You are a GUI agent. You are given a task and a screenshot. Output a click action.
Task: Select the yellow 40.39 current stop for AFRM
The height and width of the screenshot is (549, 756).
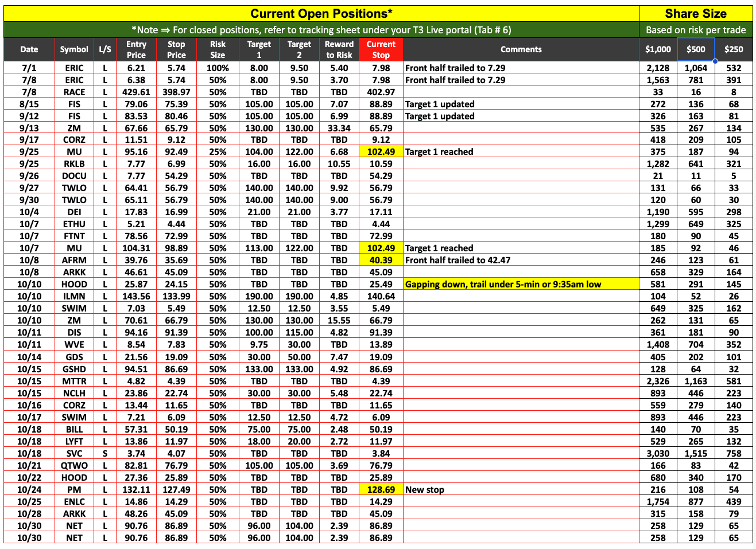[381, 260]
